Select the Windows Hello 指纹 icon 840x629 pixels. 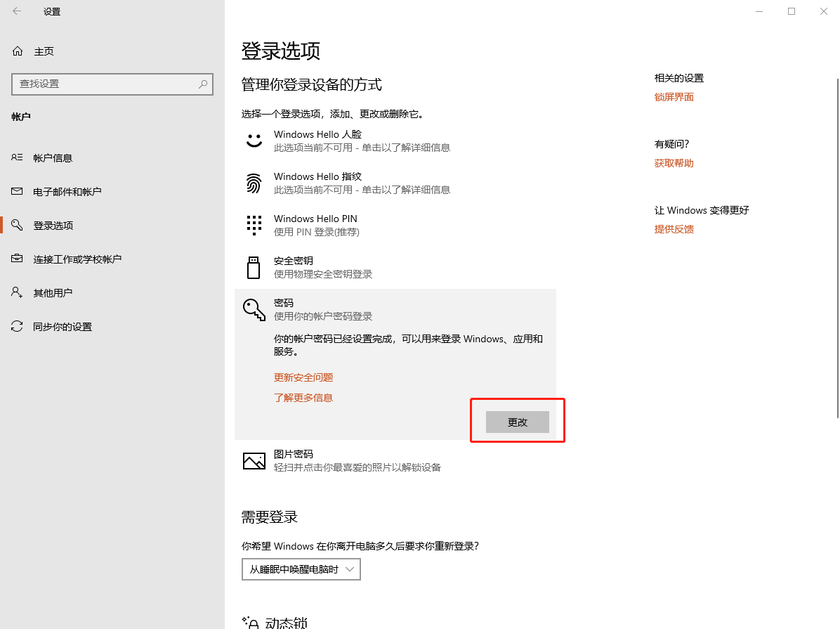[x=254, y=183]
